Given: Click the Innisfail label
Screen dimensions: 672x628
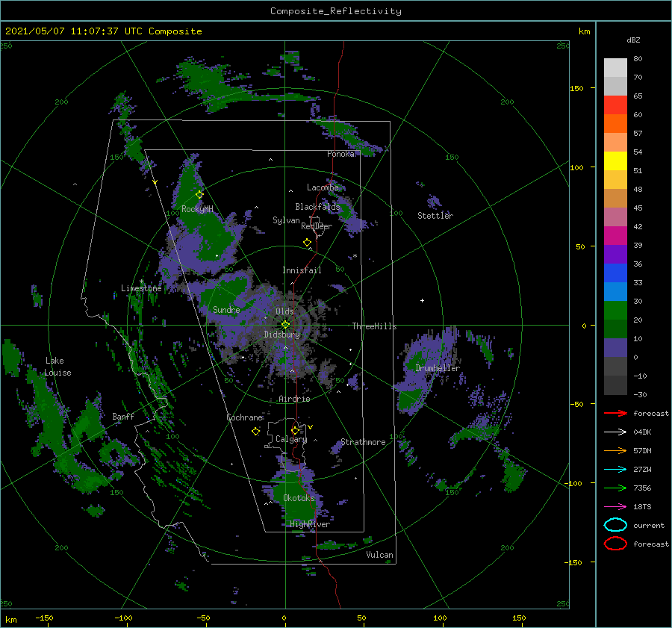Looking at the screenshot, I should click(x=302, y=270).
